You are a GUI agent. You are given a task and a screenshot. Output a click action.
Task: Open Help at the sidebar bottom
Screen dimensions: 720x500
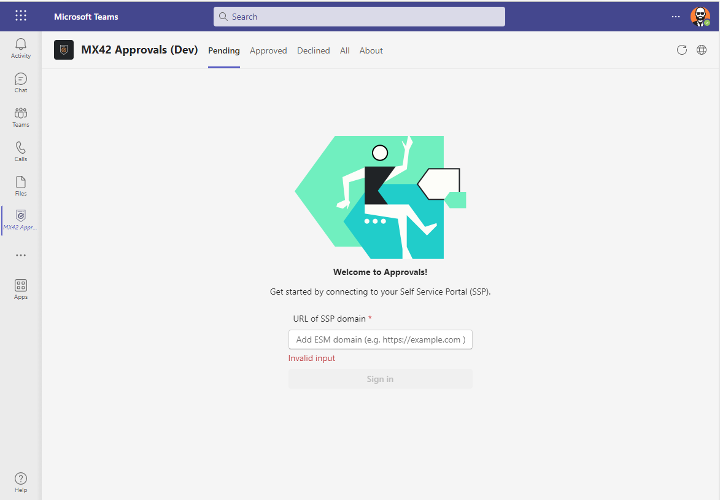coord(21,482)
